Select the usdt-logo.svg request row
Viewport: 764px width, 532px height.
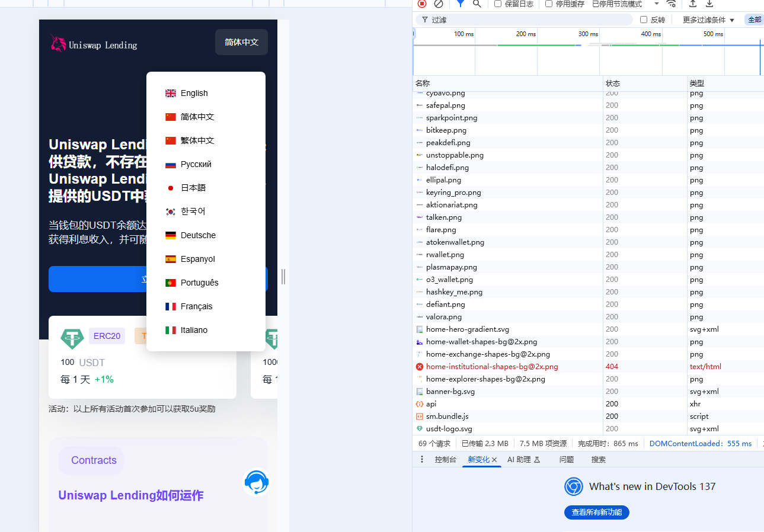[x=588, y=429]
